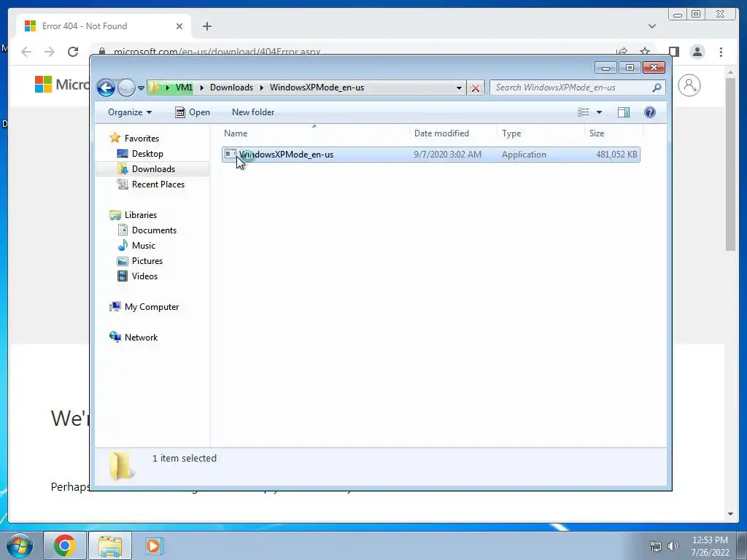Select Favorites in navigation pane
The image size is (747, 560).
[x=142, y=139]
